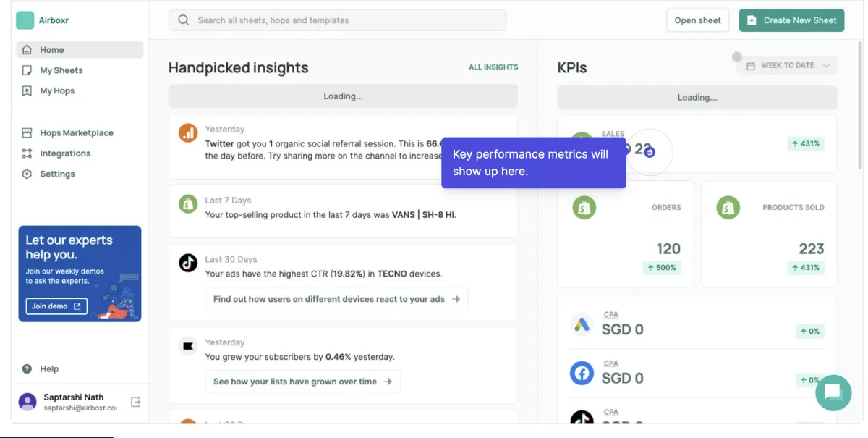
Task: Go to My Sheets in sidebar
Action: click(x=61, y=70)
